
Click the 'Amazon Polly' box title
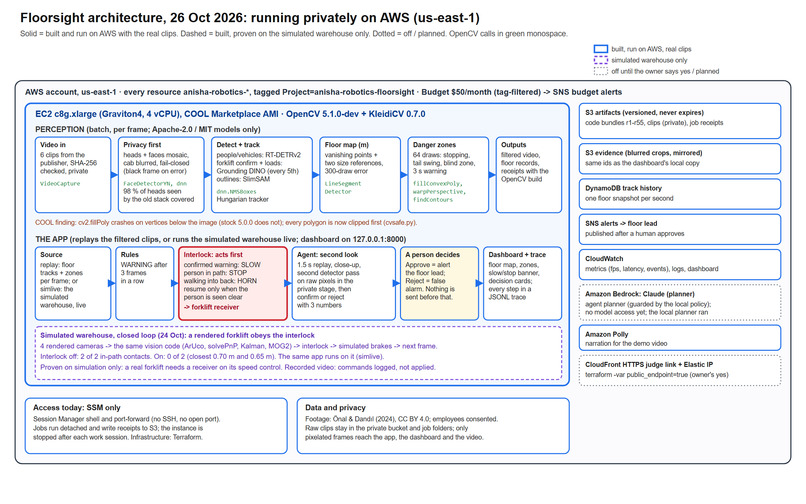click(607, 334)
